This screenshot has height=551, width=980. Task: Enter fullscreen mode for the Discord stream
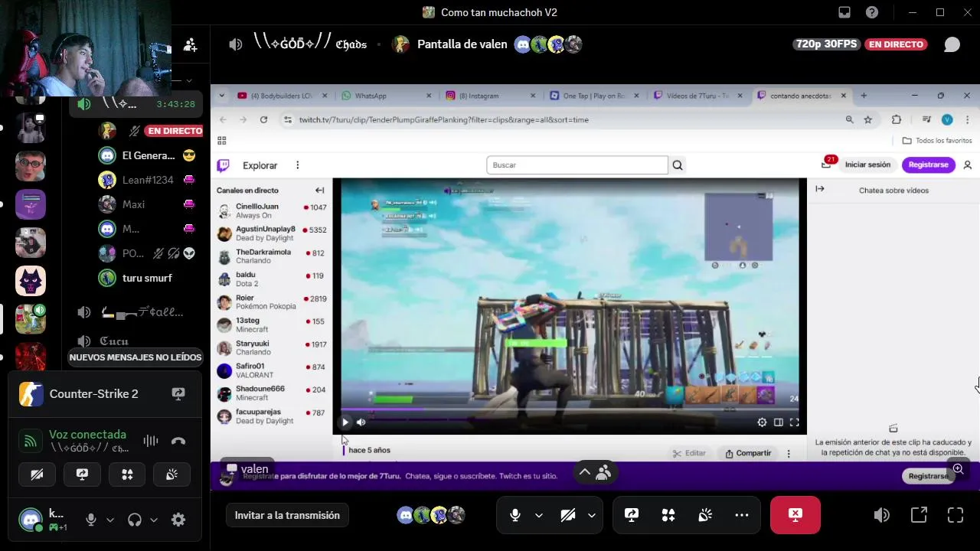coord(955,515)
